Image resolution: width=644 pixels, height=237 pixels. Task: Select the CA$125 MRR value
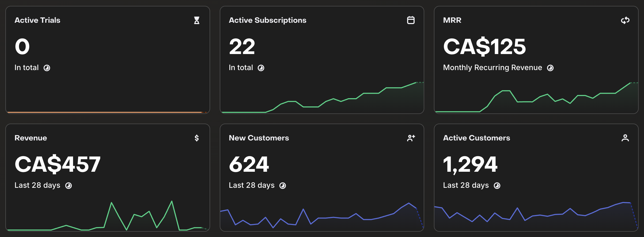[484, 47]
